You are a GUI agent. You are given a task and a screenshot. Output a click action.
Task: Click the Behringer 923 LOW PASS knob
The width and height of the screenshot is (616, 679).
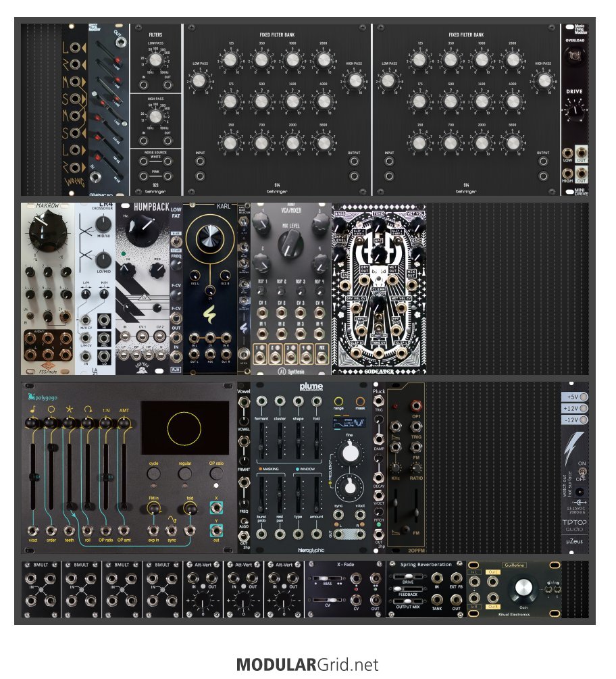click(x=155, y=59)
